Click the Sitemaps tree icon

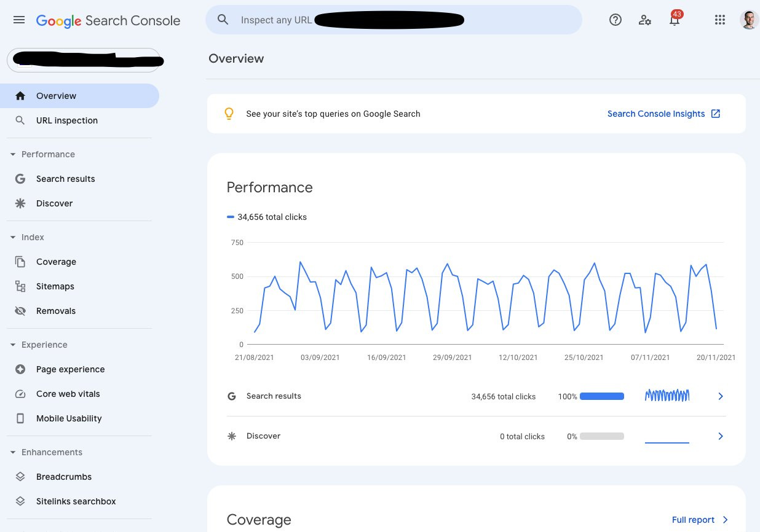click(x=20, y=286)
